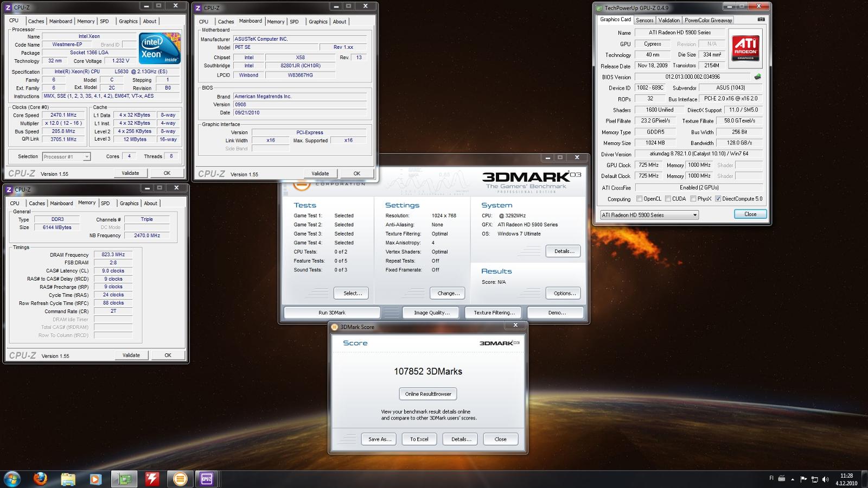
Task: Launch Demo in 3DMark
Action: coord(556,313)
